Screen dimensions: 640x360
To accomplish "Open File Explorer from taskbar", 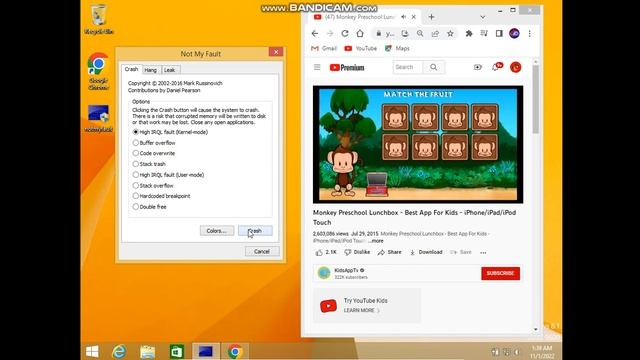I will 148,351.
